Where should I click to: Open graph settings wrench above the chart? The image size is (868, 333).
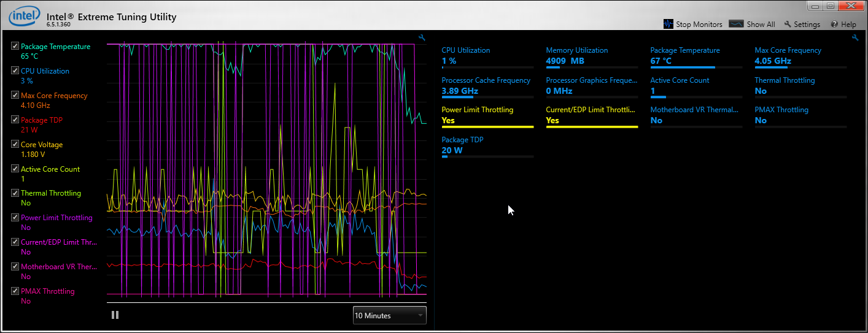[x=422, y=37]
